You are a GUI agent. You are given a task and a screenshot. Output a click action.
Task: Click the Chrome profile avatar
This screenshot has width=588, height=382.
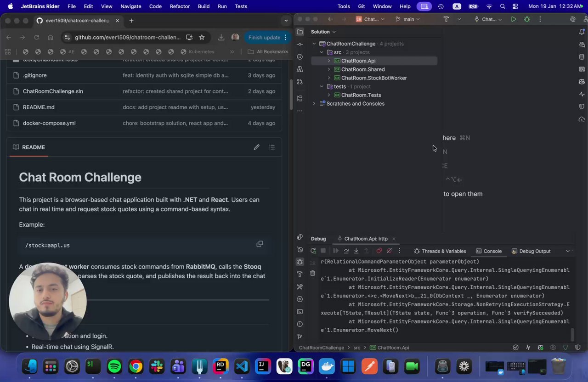click(235, 37)
